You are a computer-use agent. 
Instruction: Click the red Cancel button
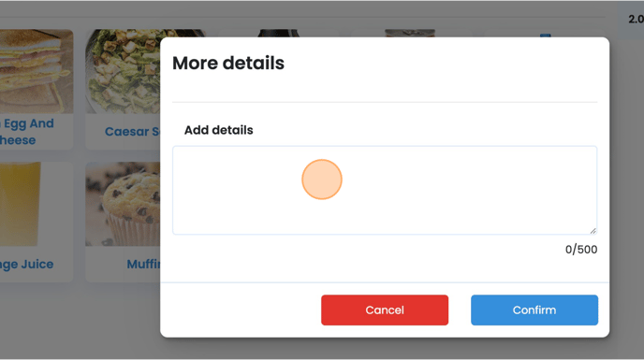(x=385, y=310)
